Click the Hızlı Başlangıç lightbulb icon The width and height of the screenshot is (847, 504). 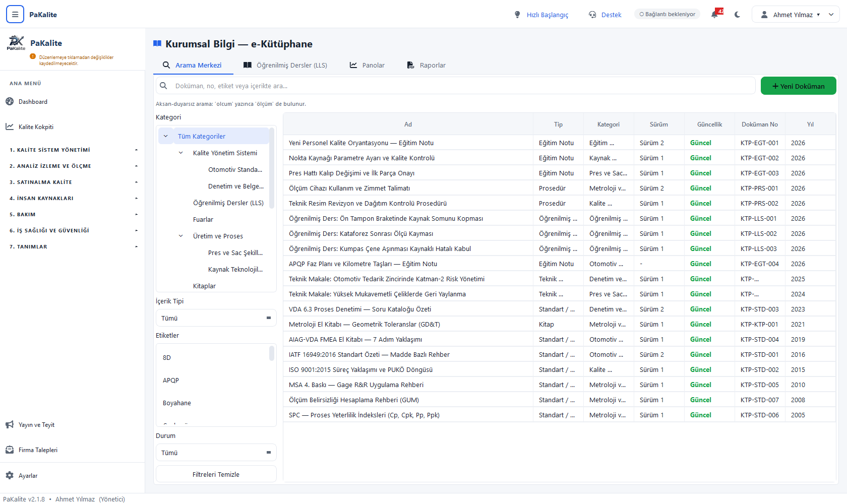[517, 15]
